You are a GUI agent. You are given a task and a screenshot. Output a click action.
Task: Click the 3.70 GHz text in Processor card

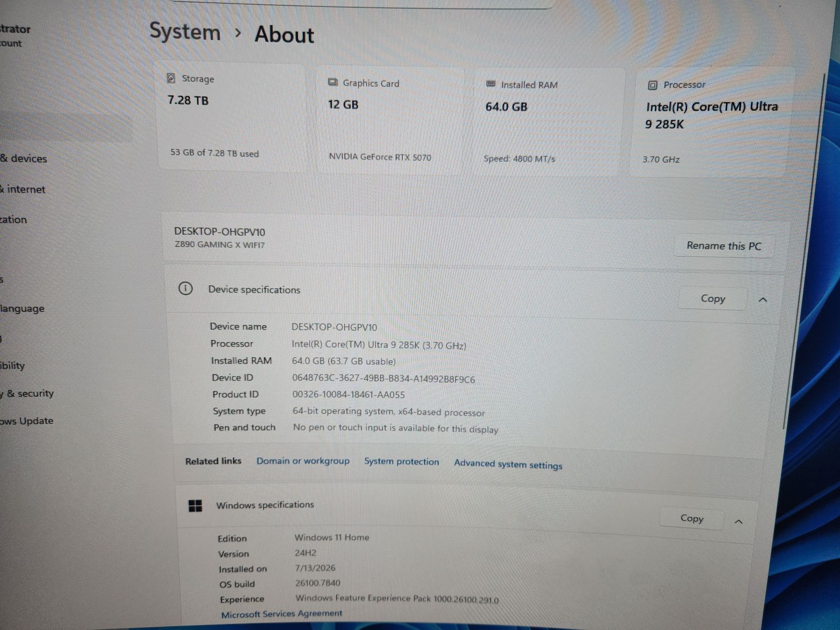pos(661,159)
